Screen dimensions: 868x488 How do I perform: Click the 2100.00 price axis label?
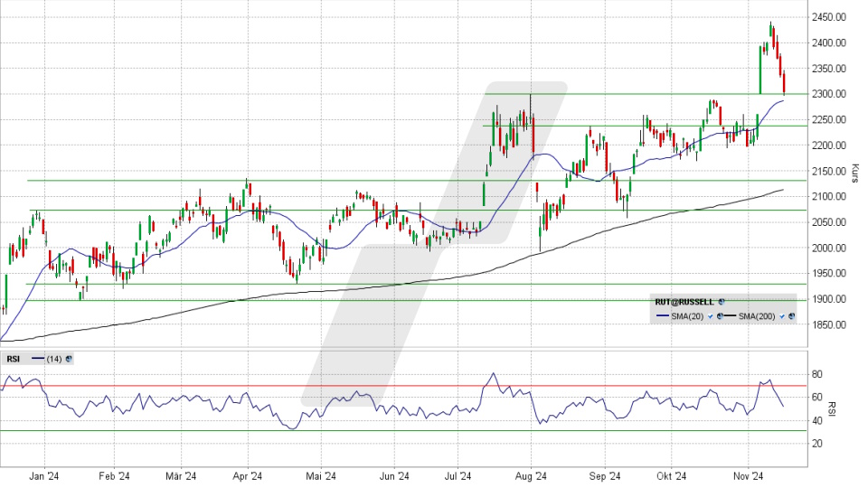(829, 196)
